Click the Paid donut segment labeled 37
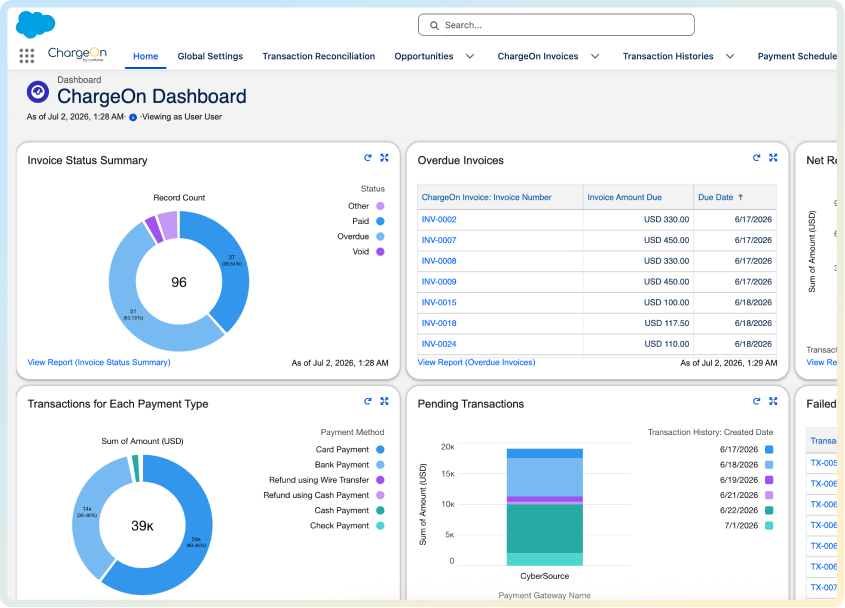845x608 pixels. click(x=233, y=261)
